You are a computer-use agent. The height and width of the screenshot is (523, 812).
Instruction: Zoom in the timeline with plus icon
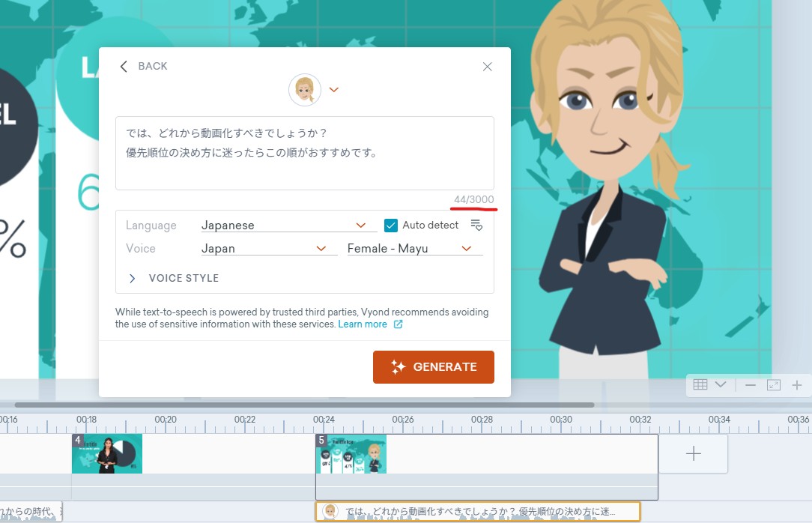pyautogui.click(x=797, y=385)
